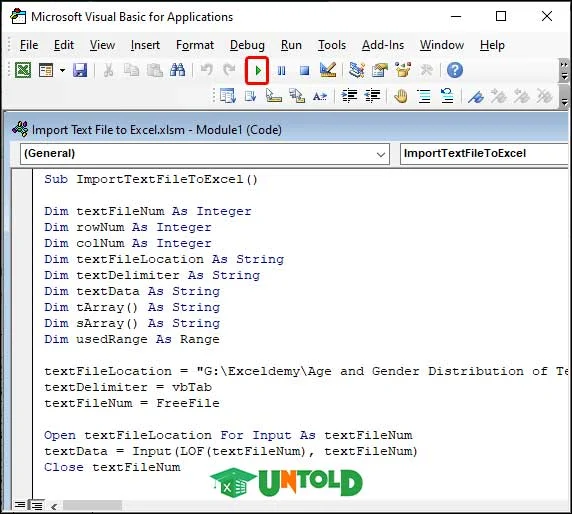The image size is (572, 514).
Task: Open the Run menu
Action: pos(291,45)
